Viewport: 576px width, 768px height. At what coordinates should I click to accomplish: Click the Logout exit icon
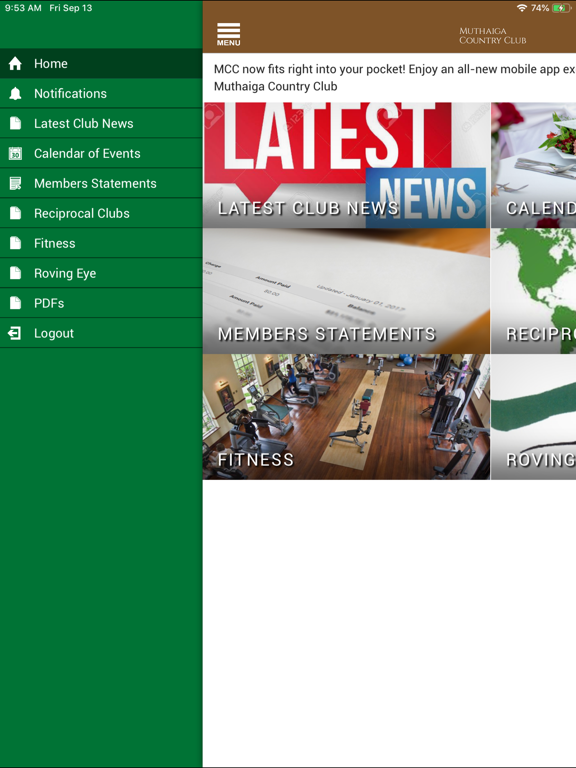14,333
